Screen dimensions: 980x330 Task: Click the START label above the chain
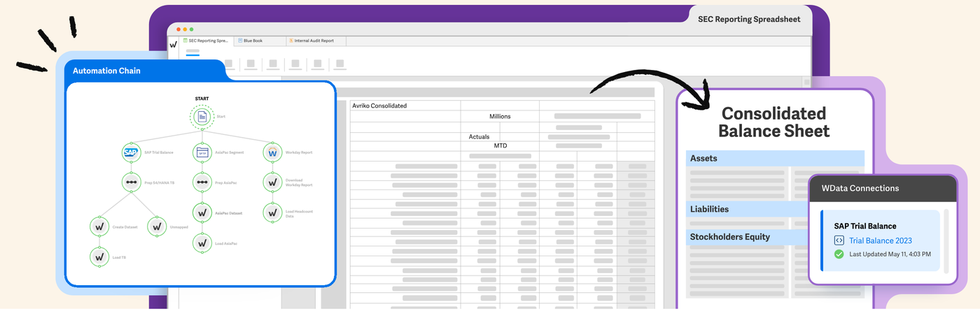coord(202,99)
